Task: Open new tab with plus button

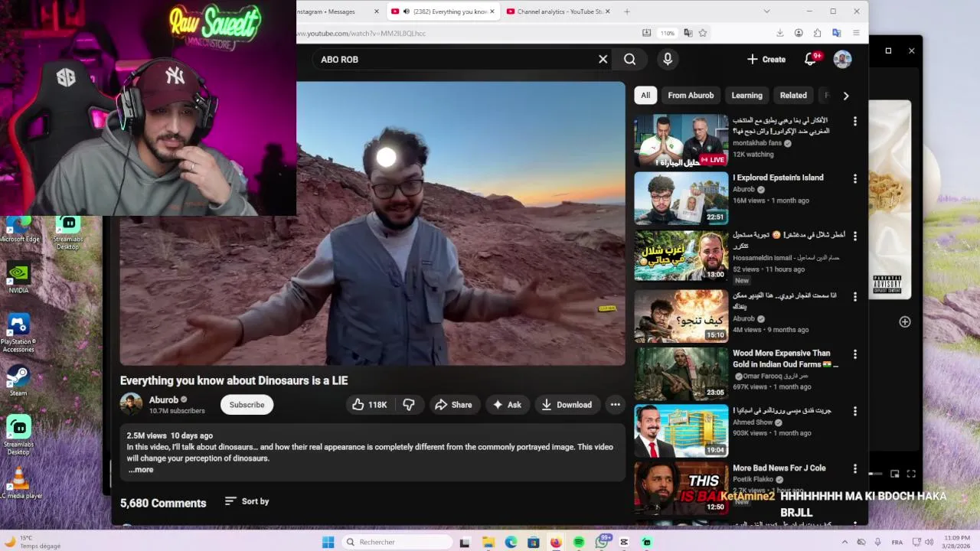Action: tap(627, 11)
